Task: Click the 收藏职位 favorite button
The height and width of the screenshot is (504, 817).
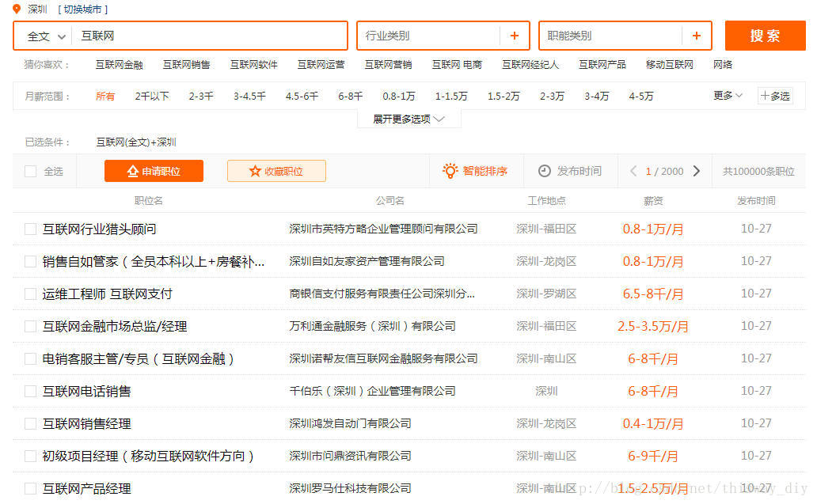Action: point(276,171)
